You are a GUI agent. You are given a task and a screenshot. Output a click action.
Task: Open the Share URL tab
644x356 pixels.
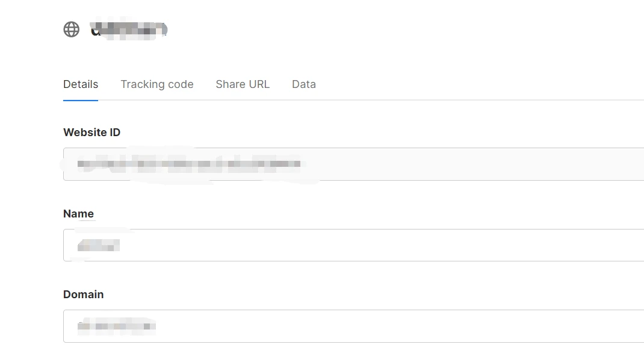243,84
